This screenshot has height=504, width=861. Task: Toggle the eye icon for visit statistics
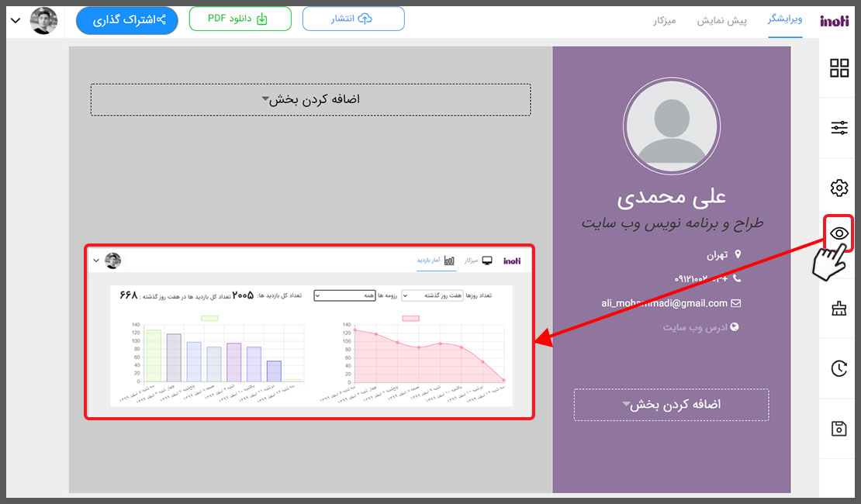click(839, 233)
